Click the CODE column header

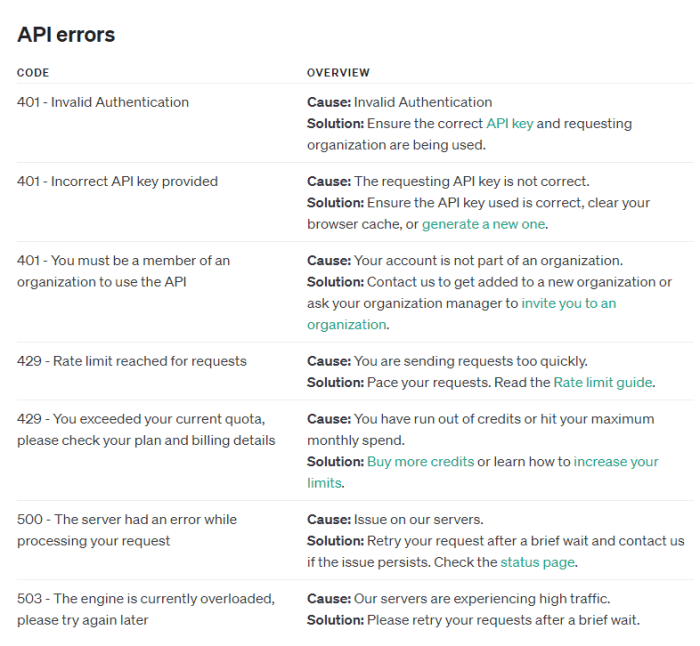tap(33, 73)
